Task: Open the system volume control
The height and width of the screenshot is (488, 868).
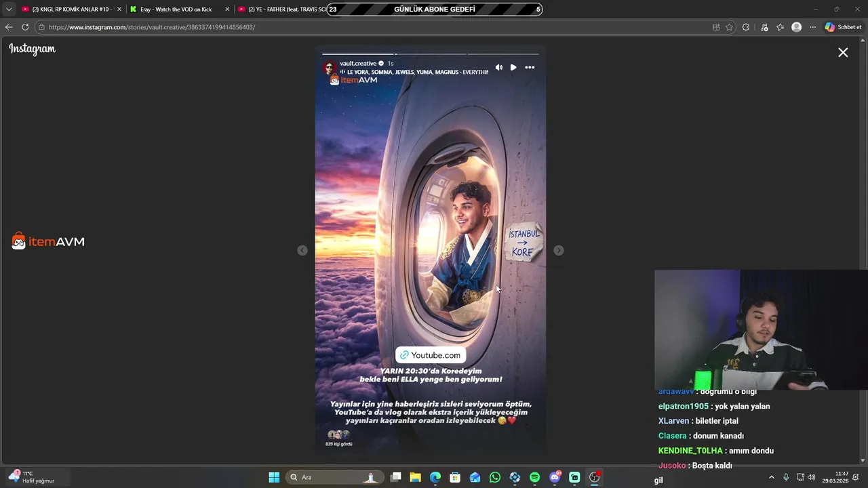Action: (812, 477)
